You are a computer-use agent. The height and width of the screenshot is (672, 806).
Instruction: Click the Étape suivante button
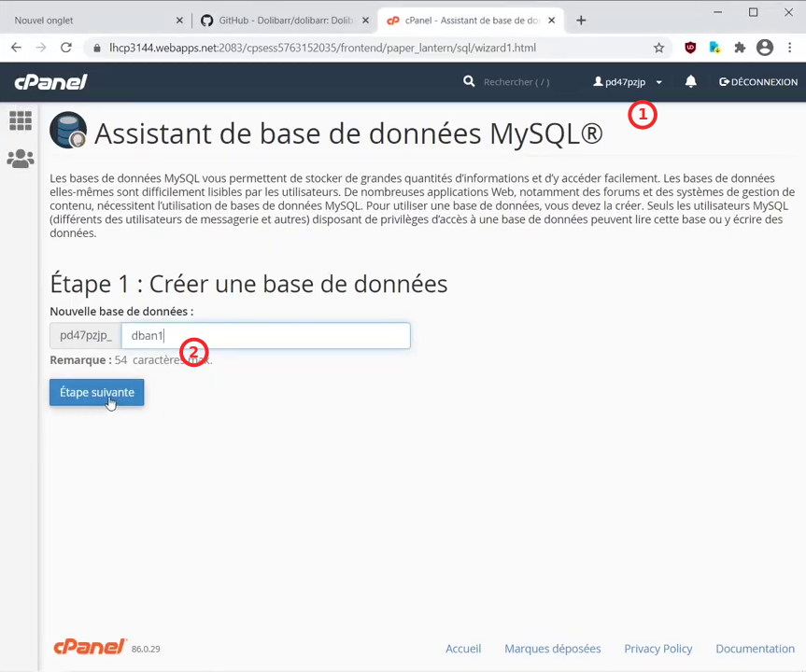[x=96, y=393]
